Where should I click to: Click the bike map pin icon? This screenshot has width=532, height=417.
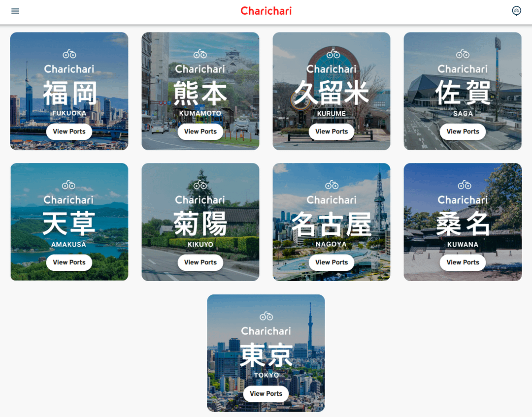click(516, 11)
